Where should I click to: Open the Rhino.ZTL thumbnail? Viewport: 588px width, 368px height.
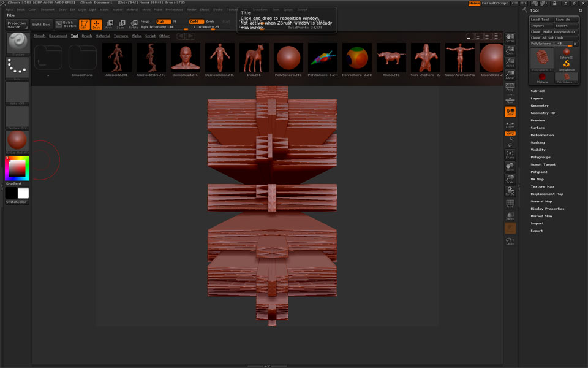pos(391,59)
